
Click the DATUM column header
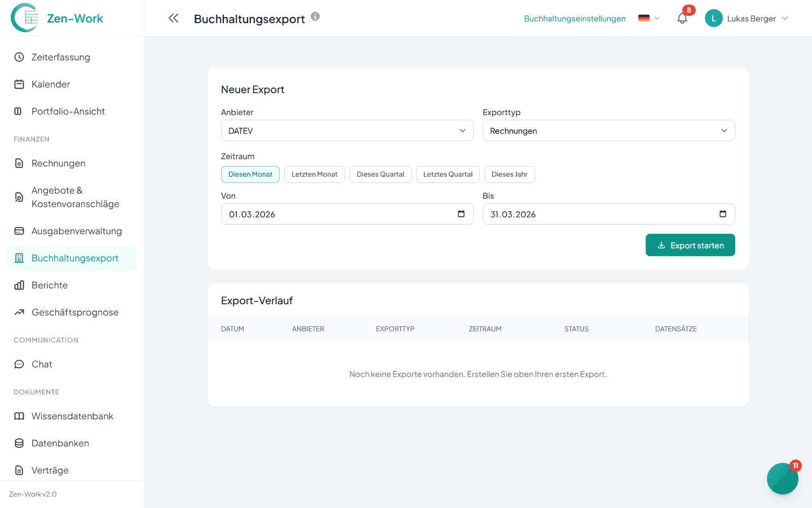(x=232, y=329)
